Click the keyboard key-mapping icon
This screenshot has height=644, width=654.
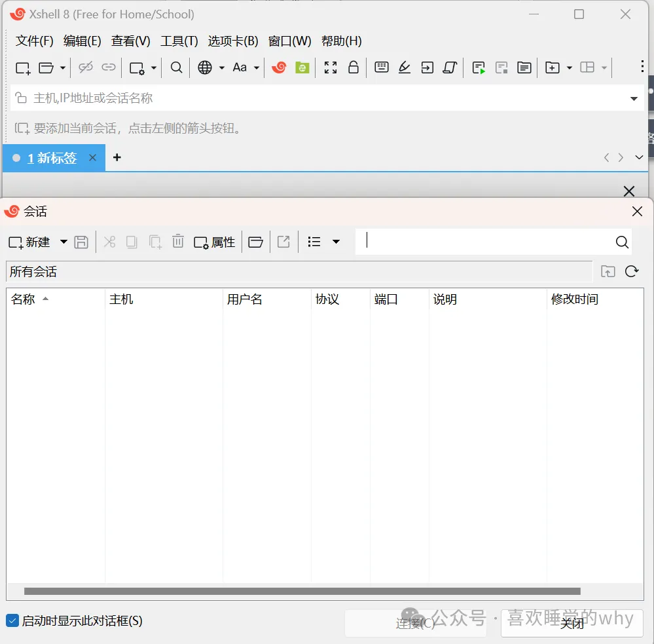[x=382, y=67]
